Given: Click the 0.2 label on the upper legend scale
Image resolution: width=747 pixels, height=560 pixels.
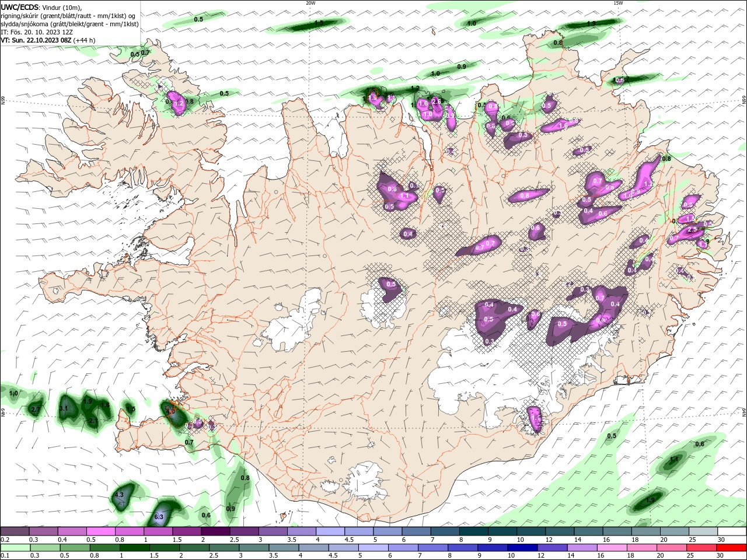Looking at the screenshot, I should click(5, 540).
